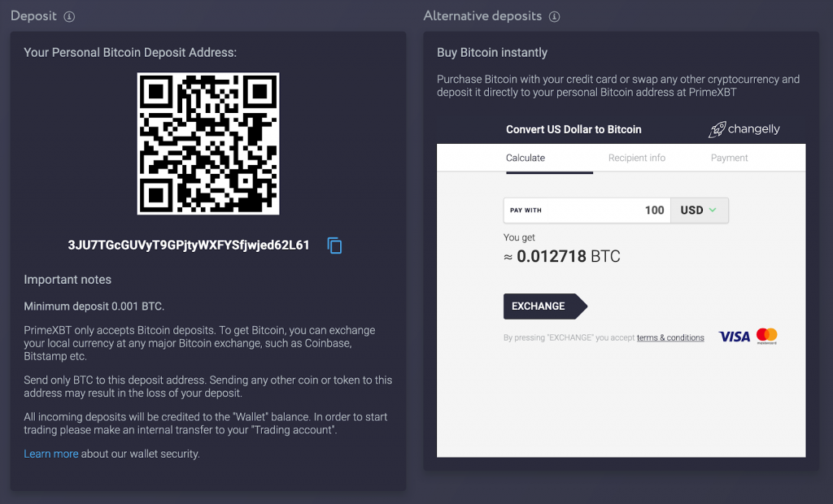Click the Bitcoin deposit QR code
Image resolution: width=833 pixels, height=504 pixels.
tap(208, 144)
